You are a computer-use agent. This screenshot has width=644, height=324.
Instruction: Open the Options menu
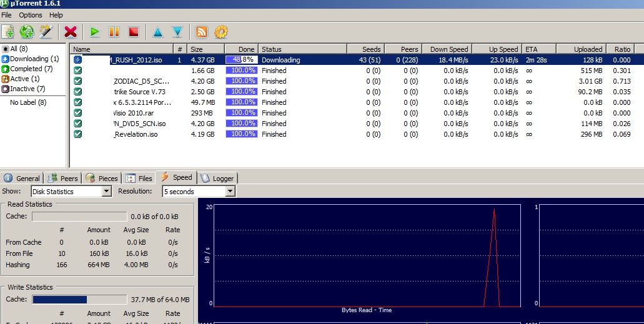coord(31,15)
